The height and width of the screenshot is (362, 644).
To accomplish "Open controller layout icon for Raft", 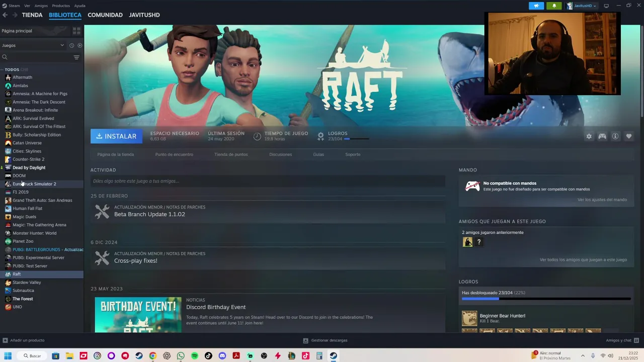I will [602, 136].
